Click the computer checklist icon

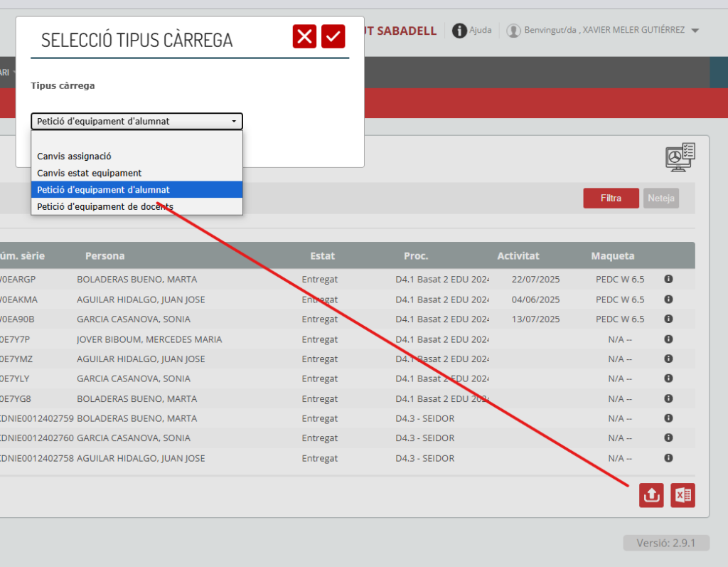click(x=680, y=157)
